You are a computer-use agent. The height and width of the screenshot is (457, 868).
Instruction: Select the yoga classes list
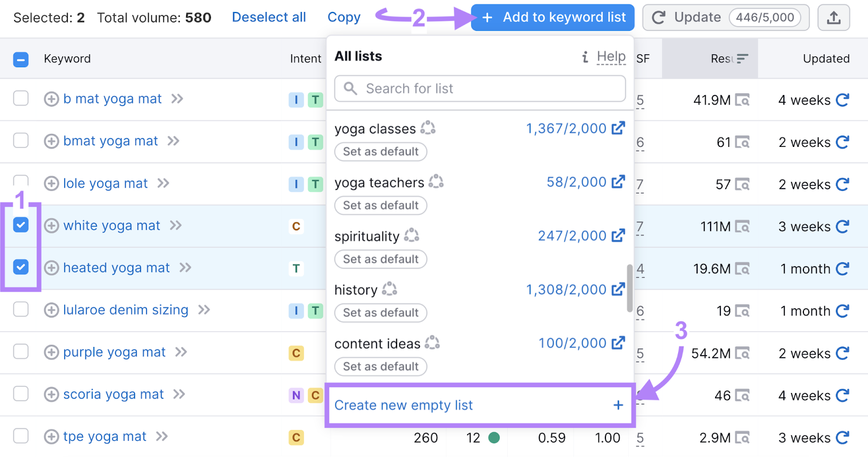[375, 129]
